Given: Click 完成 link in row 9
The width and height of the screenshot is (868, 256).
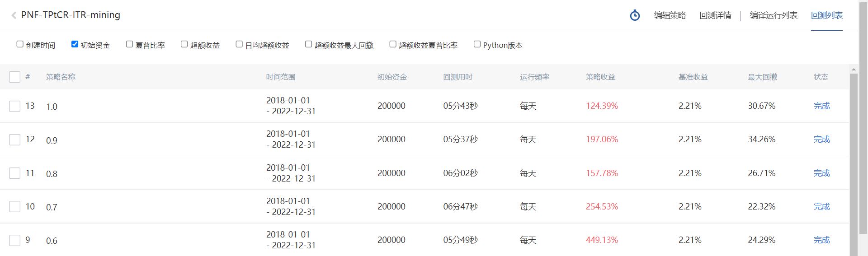Looking at the screenshot, I should pos(821,240).
